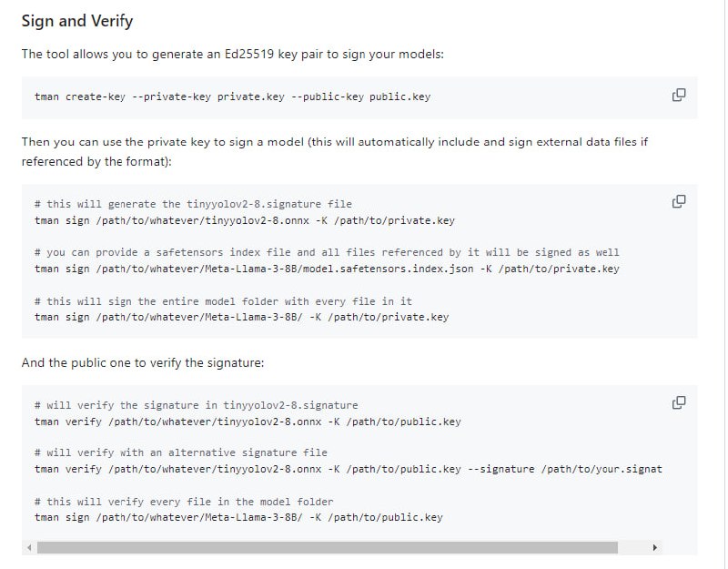Click the verify command with --signature option

pyautogui.click(x=348, y=469)
